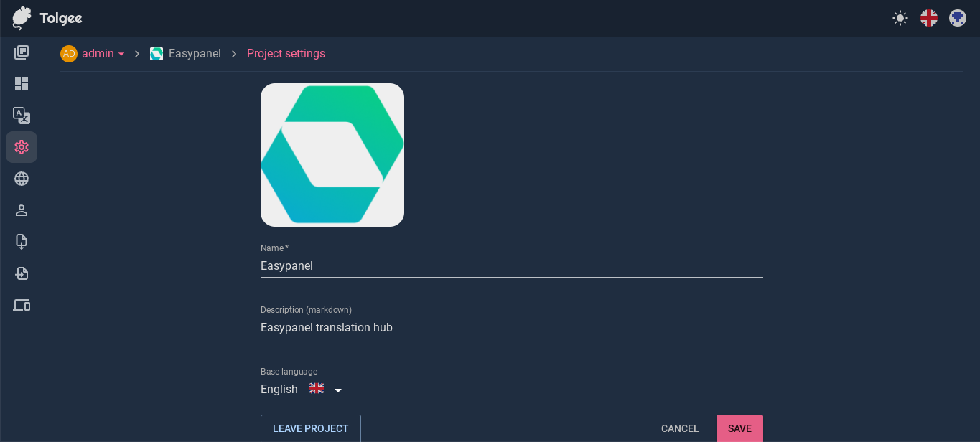Click the LEAVE PROJECT button
Image resolution: width=980 pixels, height=442 pixels.
click(x=310, y=428)
